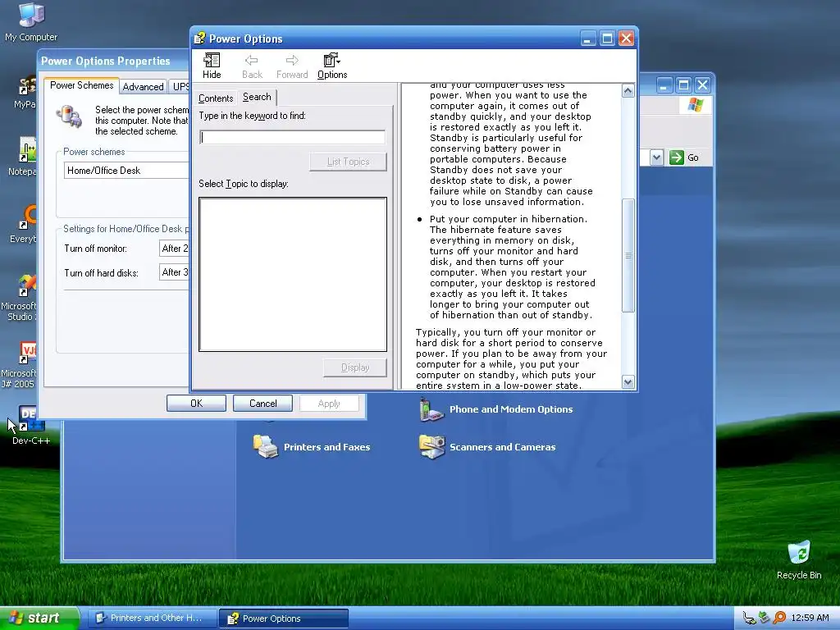Open the Everything desktop shortcut

coord(27,217)
